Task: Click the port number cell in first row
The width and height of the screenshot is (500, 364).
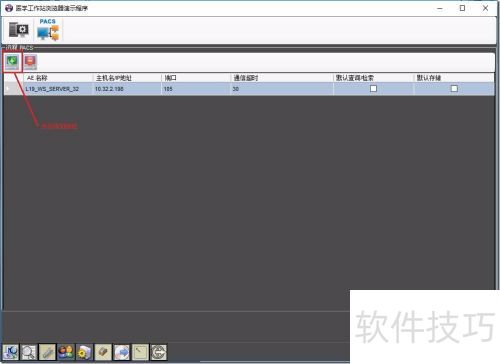Action: (x=196, y=89)
